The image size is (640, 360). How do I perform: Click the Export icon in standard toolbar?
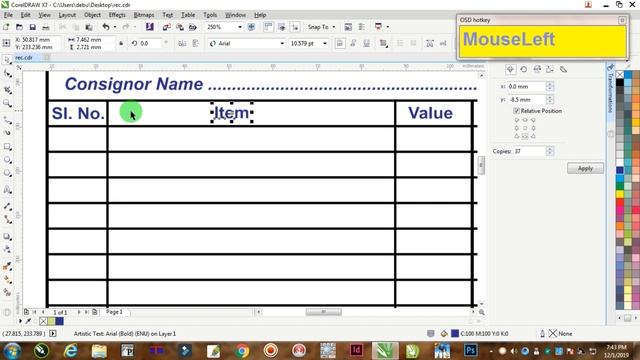coord(180,27)
